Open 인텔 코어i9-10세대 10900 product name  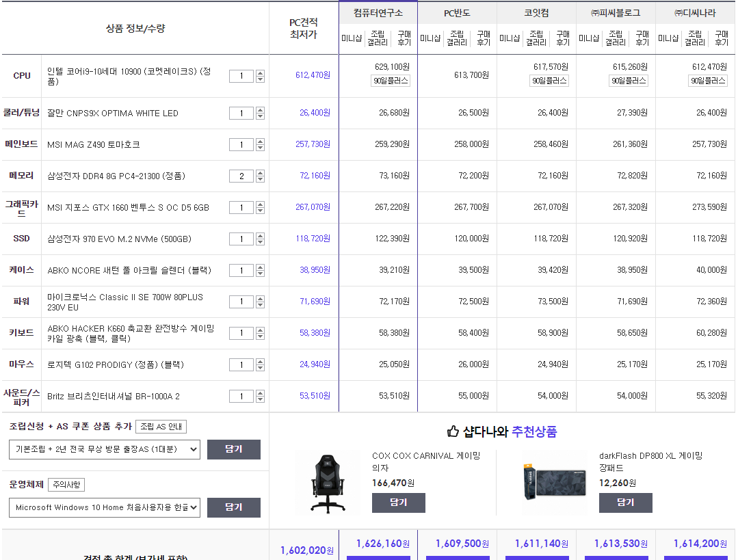coord(129,76)
